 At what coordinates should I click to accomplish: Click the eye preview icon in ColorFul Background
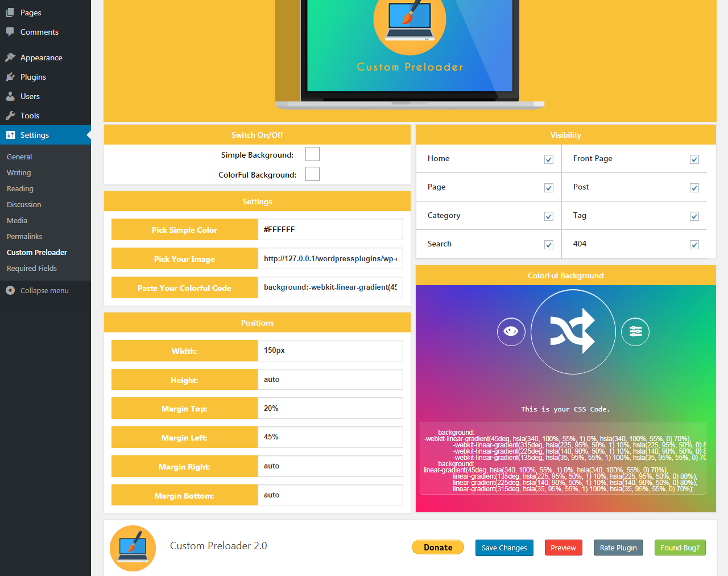pos(511,332)
